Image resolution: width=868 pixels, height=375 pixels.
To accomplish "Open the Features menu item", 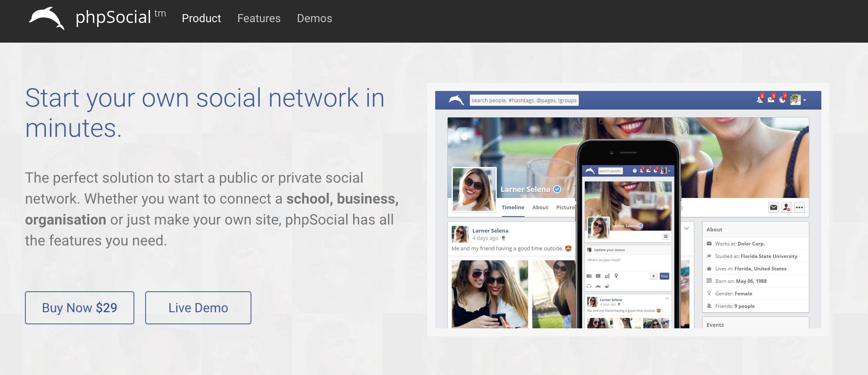I will point(259,19).
